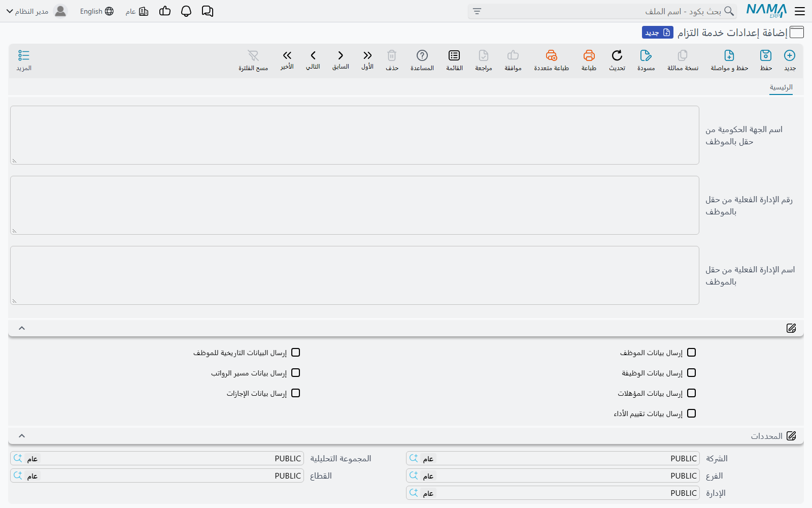Open the مدير النظام user dropdown
This screenshot has height=508, width=812.
point(37,11)
